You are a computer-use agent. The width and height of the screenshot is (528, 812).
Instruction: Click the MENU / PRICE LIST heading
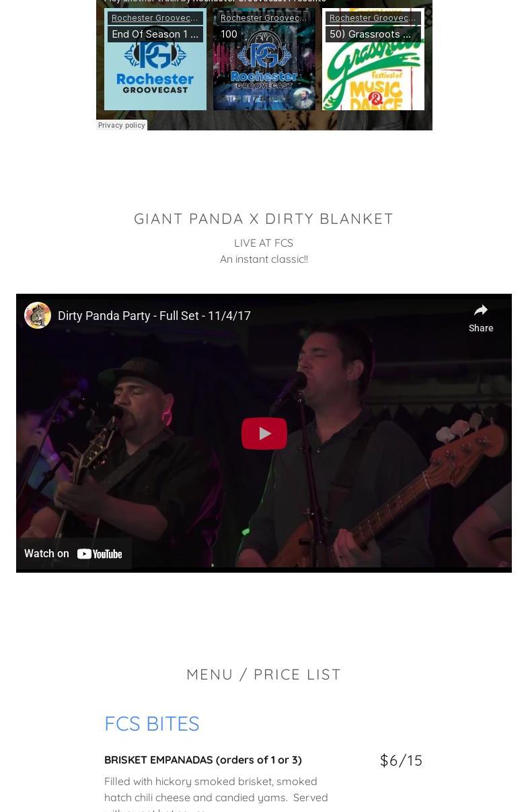(264, 674)
